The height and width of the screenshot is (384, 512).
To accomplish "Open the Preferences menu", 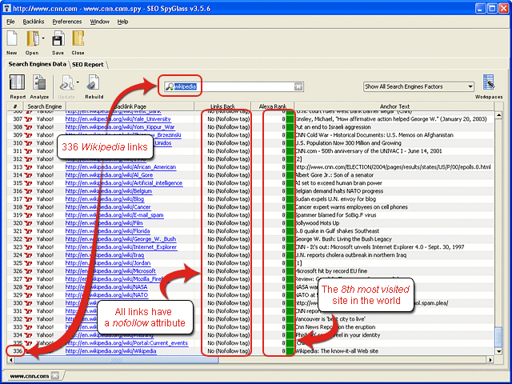I will [67, 22].
